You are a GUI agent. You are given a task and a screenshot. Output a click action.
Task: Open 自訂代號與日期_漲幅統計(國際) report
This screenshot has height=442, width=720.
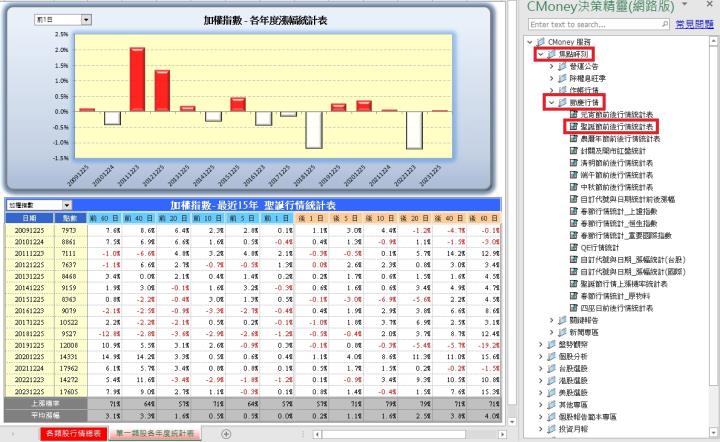point(633,272)
